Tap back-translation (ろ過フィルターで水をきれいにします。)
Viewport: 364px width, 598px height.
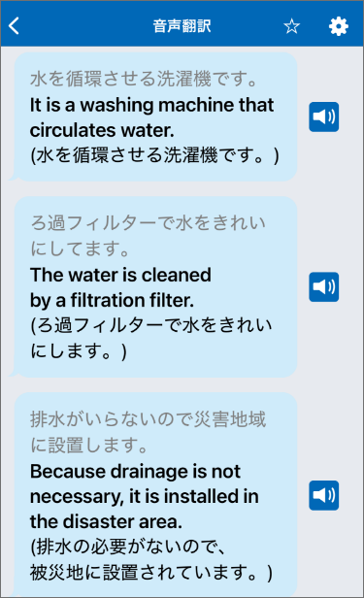(x=150, y=338)
